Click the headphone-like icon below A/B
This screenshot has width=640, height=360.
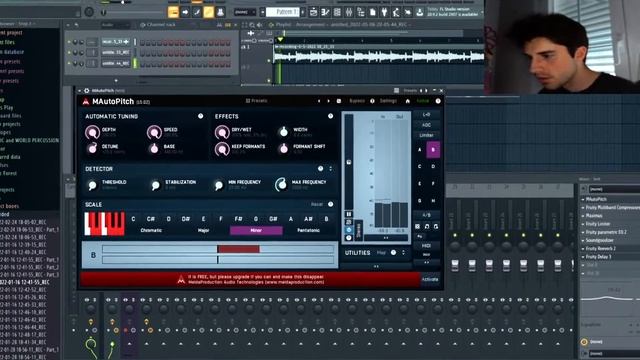(x=427, y=226)
